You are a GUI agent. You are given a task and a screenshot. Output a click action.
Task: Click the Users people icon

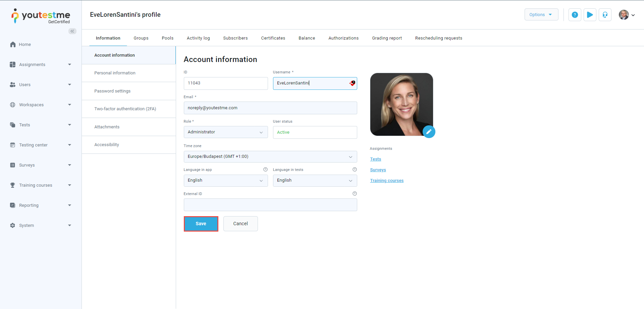click(x=13, y=84)
